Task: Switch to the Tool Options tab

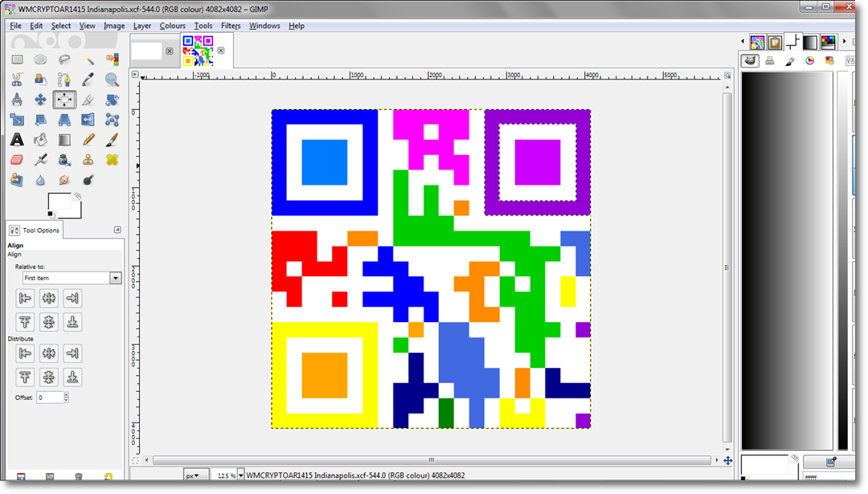Action: [35, 230]
